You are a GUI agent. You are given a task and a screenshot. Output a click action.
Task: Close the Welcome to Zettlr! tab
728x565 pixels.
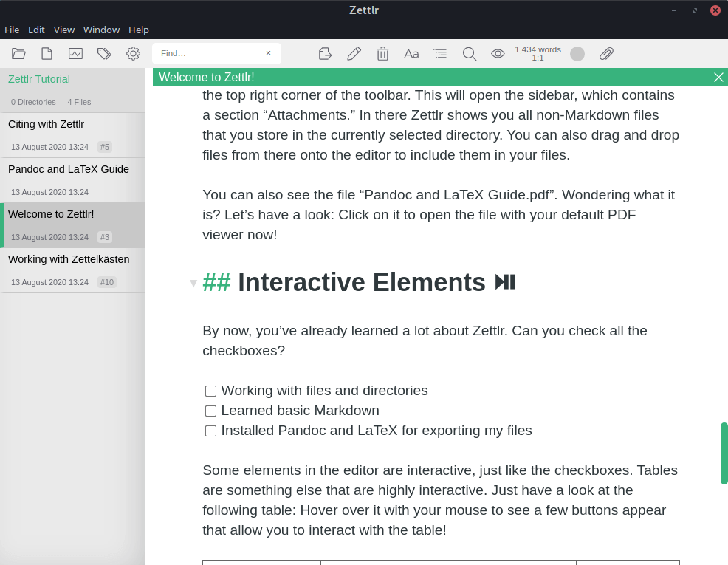click(x=718, y=77)
